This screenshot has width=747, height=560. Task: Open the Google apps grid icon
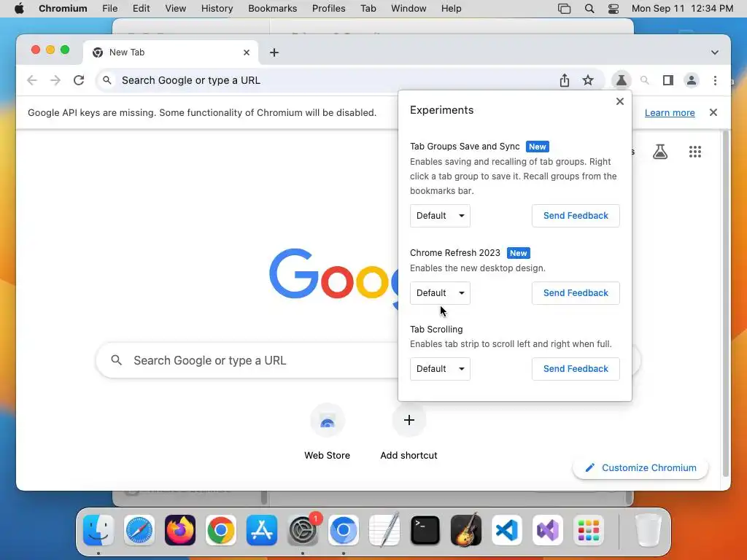tap(695, 152)
